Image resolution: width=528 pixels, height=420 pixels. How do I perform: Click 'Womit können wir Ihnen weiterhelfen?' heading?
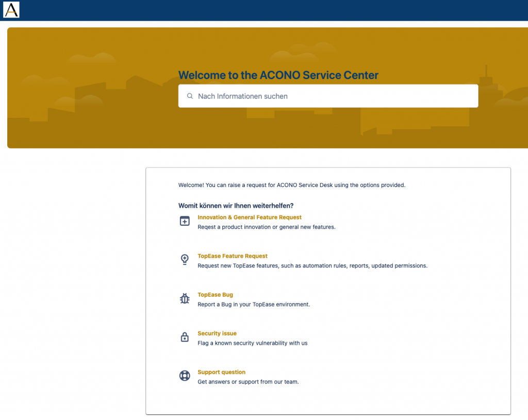[236, 206]
